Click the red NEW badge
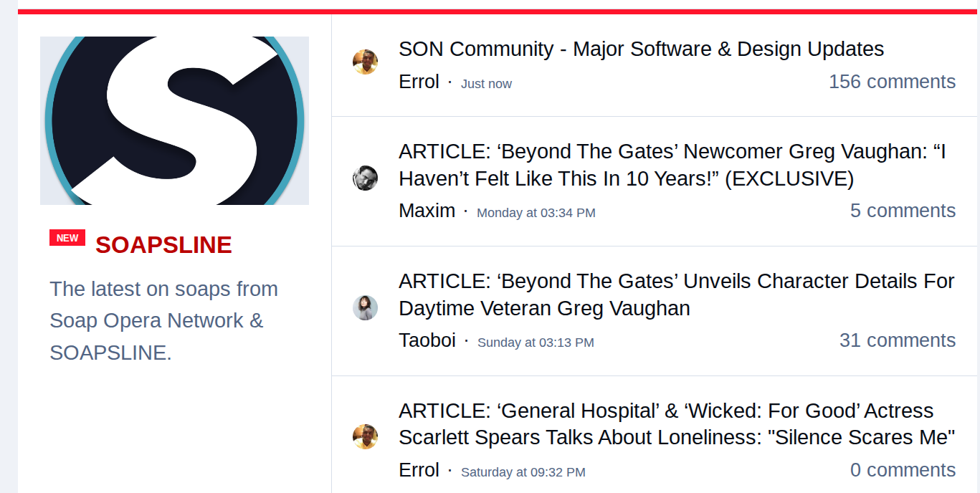Image resolution: width=980 pixels, height=493 pixels. 67,238
